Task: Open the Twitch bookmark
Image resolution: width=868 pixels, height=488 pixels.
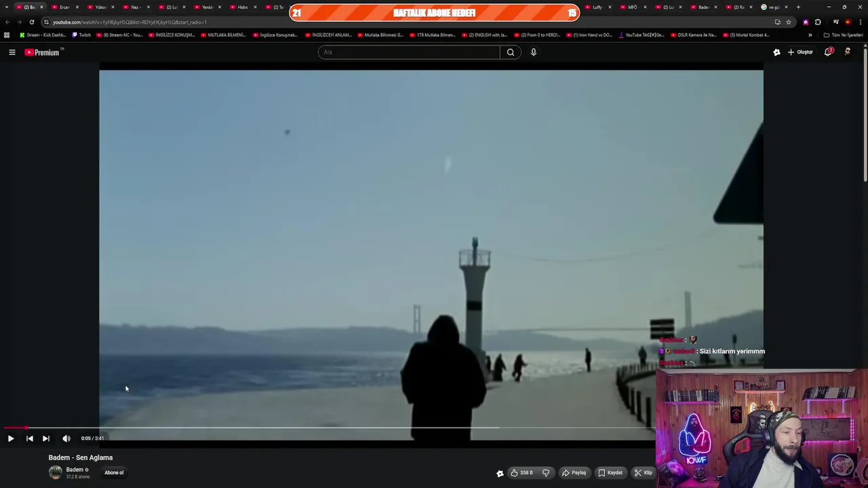Action: [81, 35]
